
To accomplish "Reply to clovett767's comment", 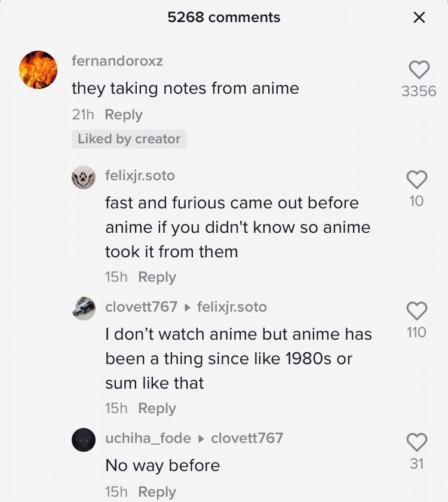I will pos(157,408).
